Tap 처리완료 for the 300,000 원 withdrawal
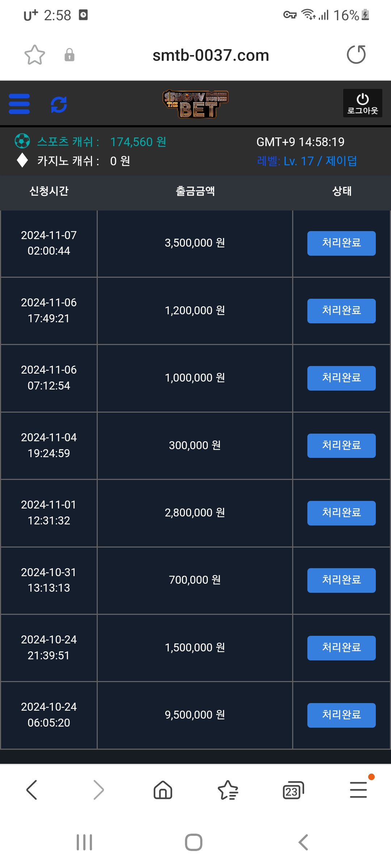The width and height of the screenshot is (391, 868). [x=341, y=446]
